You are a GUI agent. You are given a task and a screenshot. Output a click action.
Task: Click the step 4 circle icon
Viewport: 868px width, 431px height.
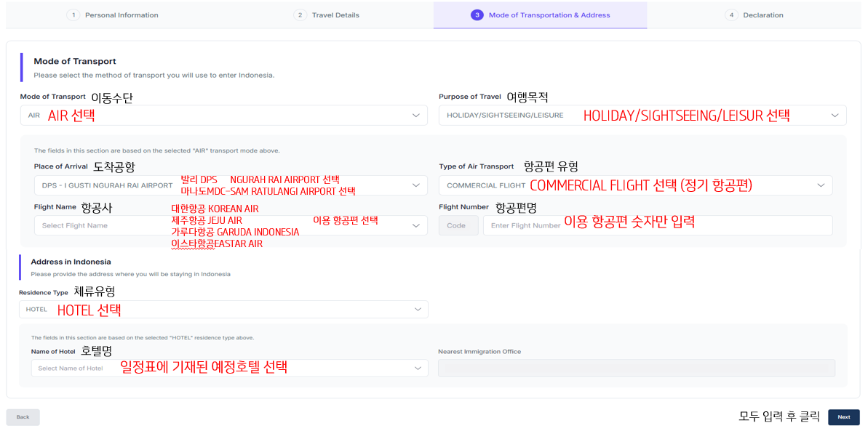tap(730, 15)
